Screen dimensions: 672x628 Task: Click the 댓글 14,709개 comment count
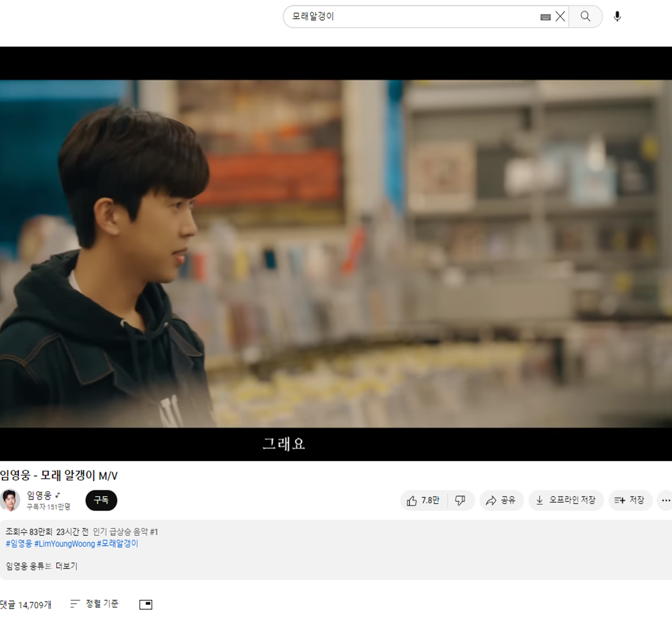[x=26, y=605]
